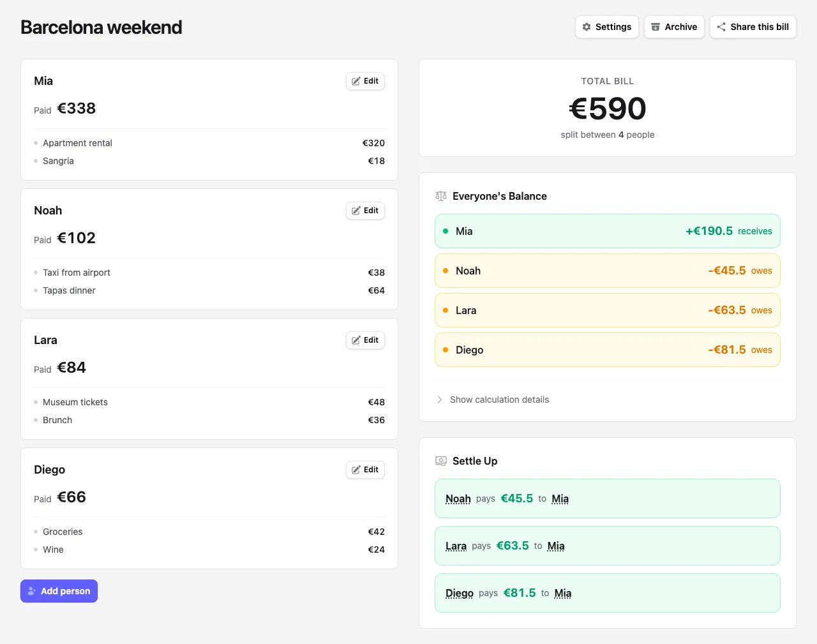Click the gear icon in Settings
Screen dimensions: 817x644
587,27
